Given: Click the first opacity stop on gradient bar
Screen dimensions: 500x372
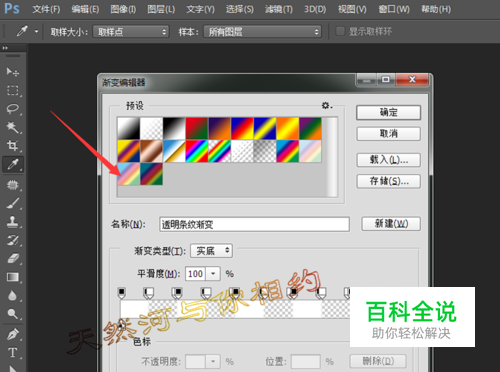Looking at the screenshot, I should [122, 293].
